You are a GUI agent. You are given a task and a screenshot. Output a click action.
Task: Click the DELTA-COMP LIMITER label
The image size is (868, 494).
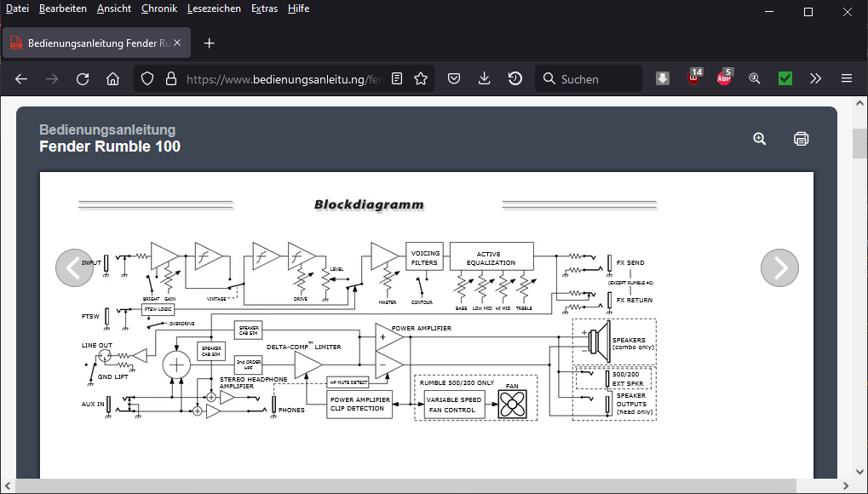click(304, 347)
